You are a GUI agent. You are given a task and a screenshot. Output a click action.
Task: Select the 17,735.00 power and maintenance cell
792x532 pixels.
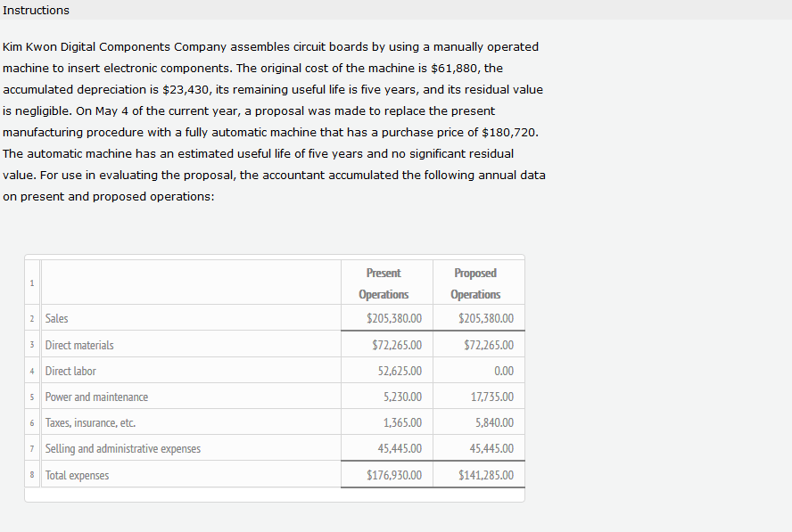[x=479, y=397]
